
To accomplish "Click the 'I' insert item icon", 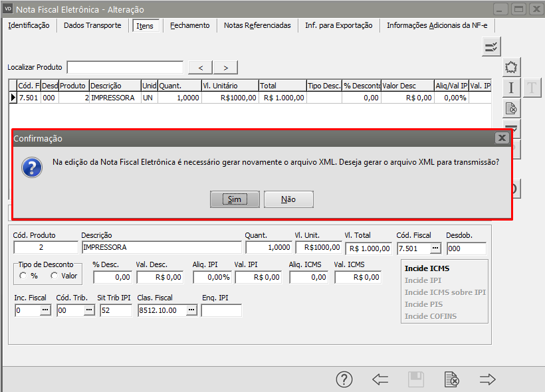I will 510,88.
